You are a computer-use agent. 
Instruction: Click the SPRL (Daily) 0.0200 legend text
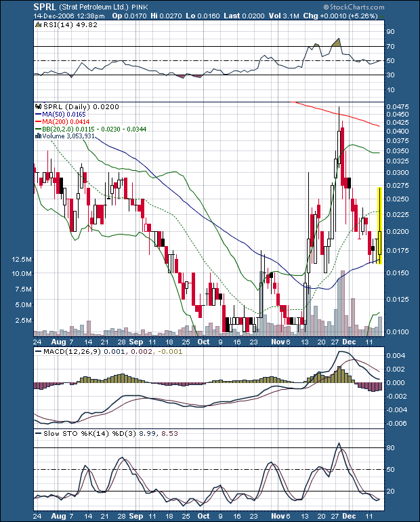click(x=81, y=107)
